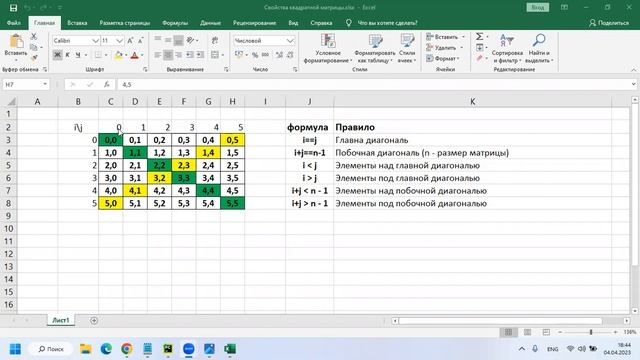This screenshot has height=360, width=640.
Task: Click the Удалить cells button
Action: [x=444, y=47]
